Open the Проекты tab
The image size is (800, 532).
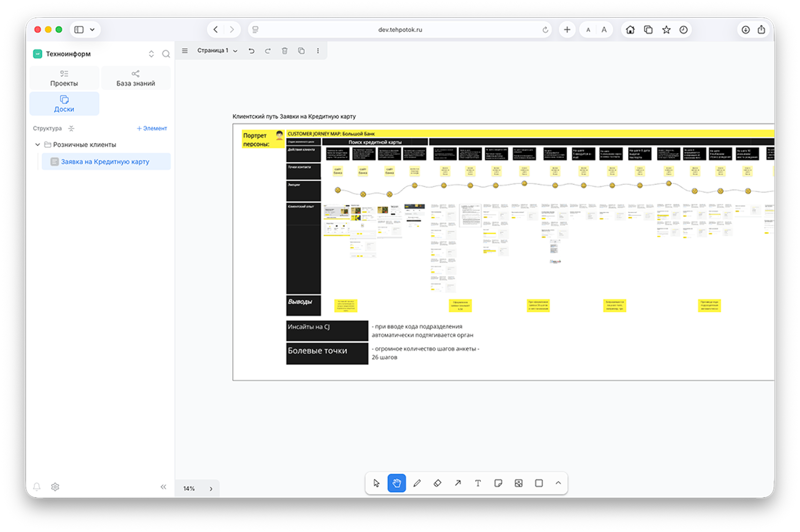click(x=64, y=78)
